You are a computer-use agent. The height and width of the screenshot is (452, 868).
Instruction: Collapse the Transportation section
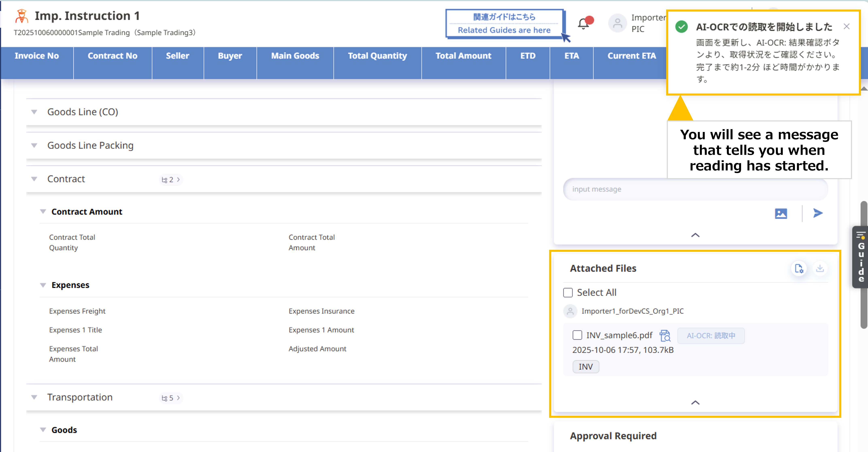pos(34,397)
